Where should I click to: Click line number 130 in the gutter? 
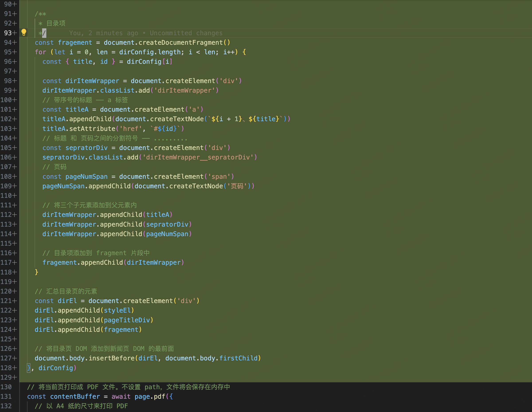tap(6, 387)
